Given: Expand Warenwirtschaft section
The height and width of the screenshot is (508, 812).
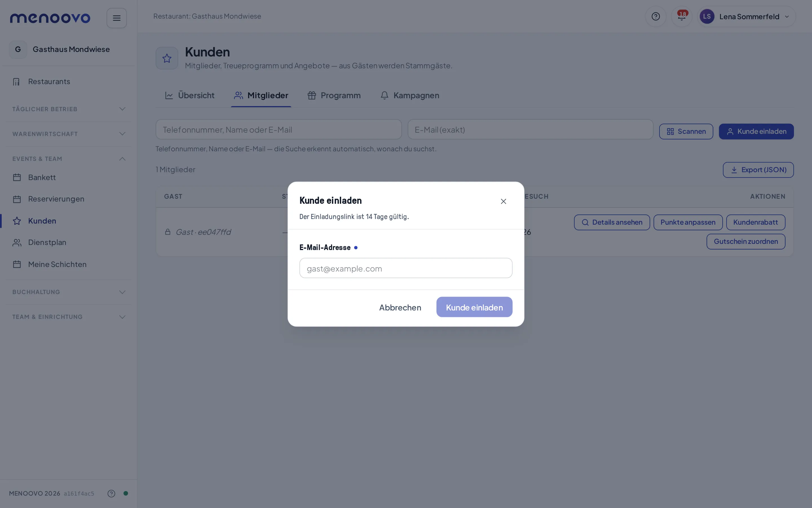Looking at the screenshot, I should coord(69,134).
